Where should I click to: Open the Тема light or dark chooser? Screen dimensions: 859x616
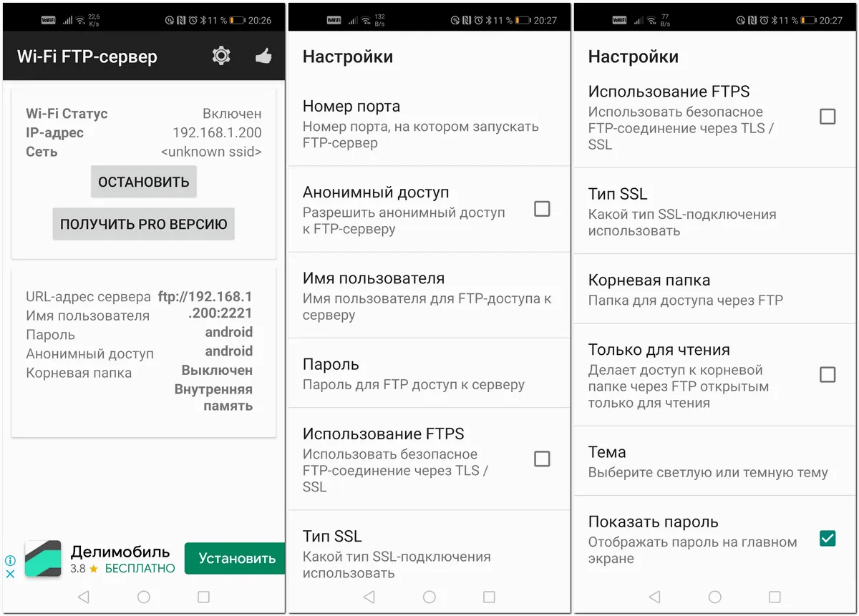point(707,461)
